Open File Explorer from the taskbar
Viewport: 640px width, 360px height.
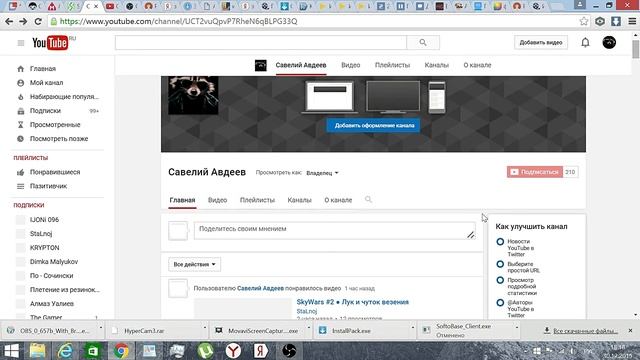pos(37,351)
